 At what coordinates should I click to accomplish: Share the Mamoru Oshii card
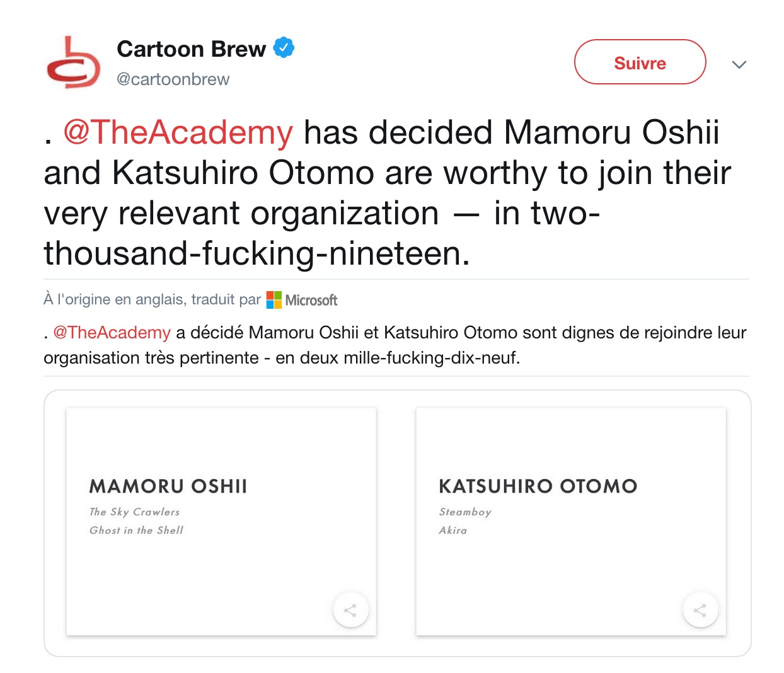coord(350,610)
